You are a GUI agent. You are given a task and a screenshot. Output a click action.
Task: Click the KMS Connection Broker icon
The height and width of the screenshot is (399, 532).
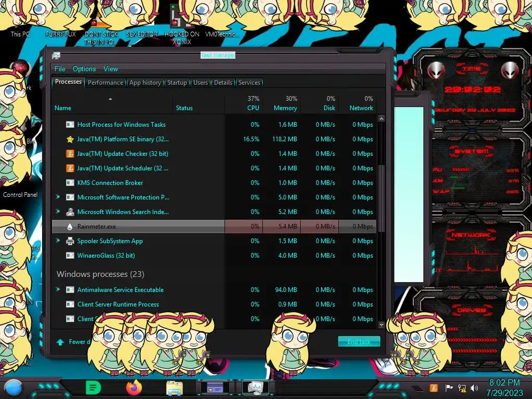[70, 182]
